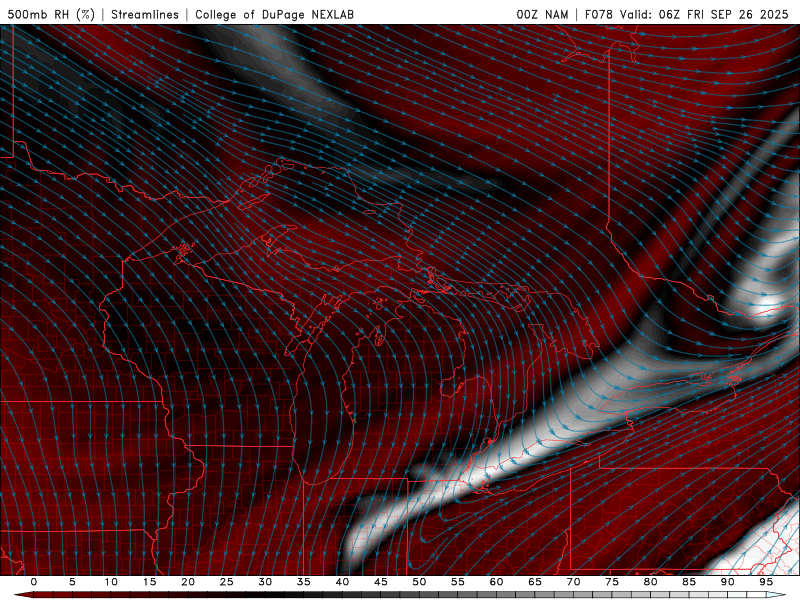800x600 pixels.
Task: Click the '40' value on color scale
Action: [342, 582]
